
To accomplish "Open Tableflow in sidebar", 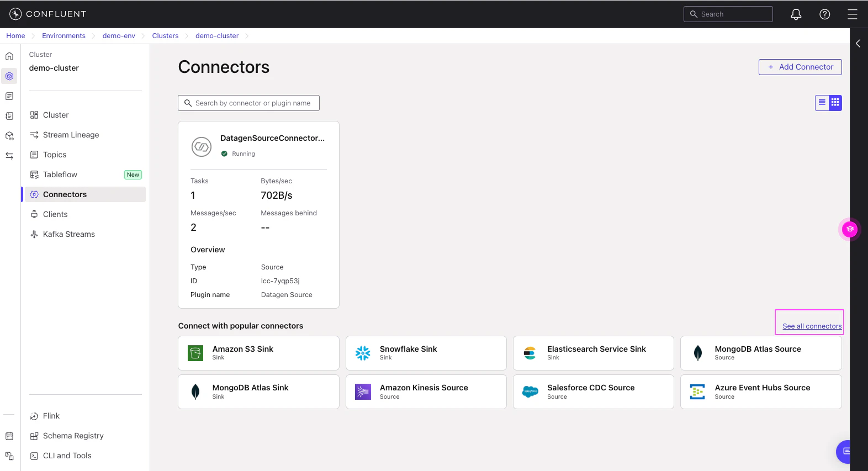I will pos(85,174).
